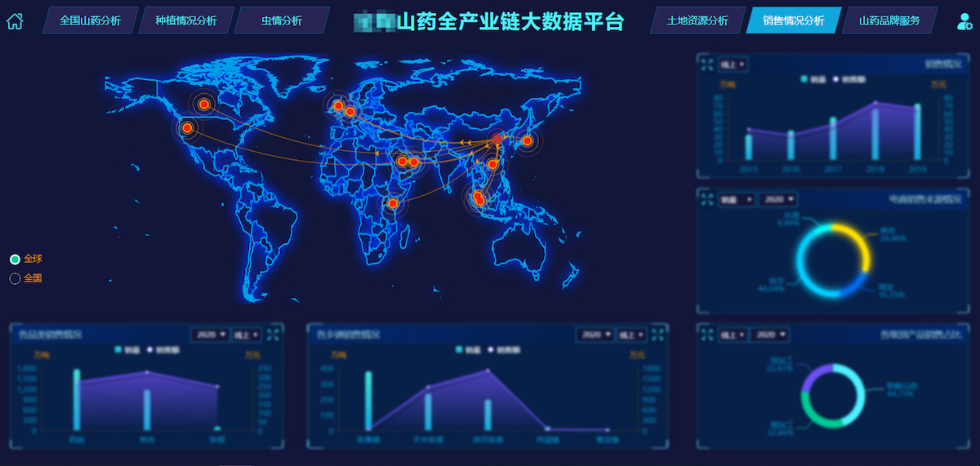980x466 pixels.
Task: Click the green segment of the lower donut
Action: pyautogui.click(x=813, y=415)
